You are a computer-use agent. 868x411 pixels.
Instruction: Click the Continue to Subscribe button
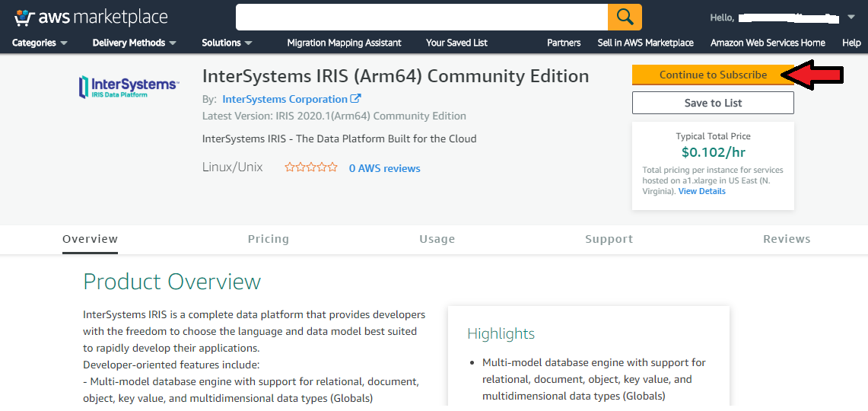tap(713, 75)
